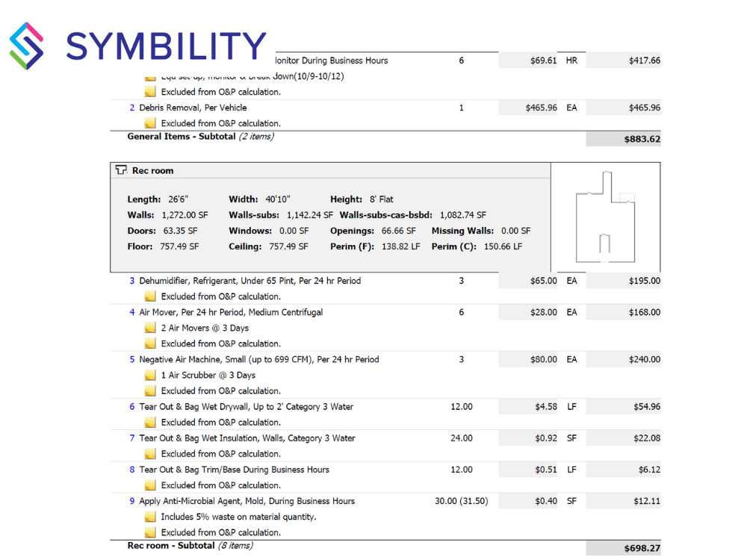
Task: Select line item number 6
Action: click(x=132, y=406)
